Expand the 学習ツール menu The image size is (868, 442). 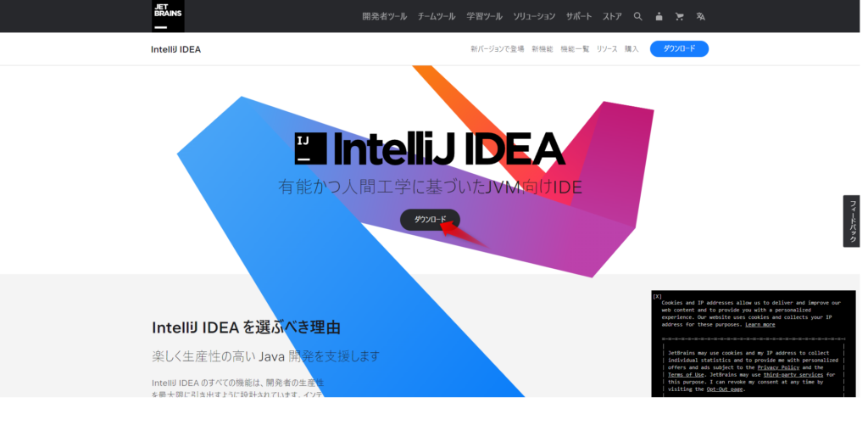pyautogui.click(x=484, y=17)
